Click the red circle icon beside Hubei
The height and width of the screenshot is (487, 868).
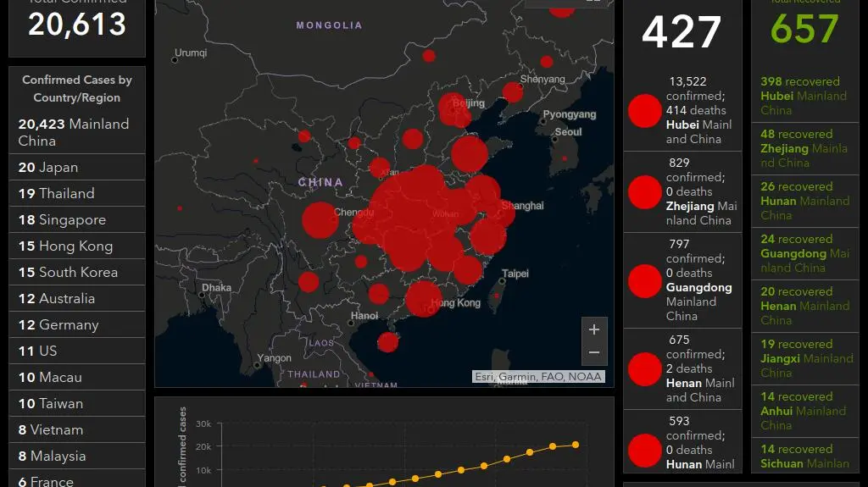click(644, 111)
